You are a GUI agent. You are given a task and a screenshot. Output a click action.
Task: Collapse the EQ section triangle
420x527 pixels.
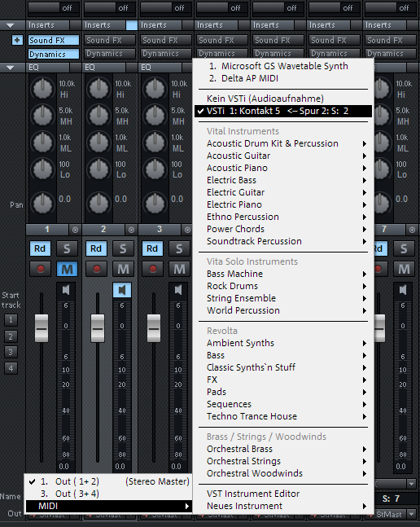11,68
